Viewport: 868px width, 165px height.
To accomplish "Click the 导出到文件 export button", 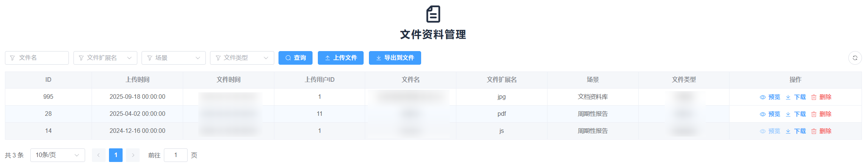I will pos(395,58).
